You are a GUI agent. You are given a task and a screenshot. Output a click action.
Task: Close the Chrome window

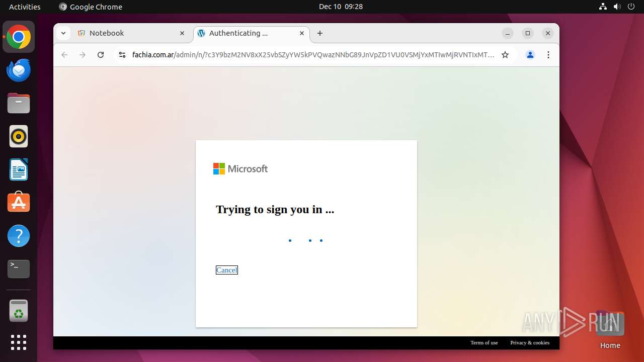548,33
